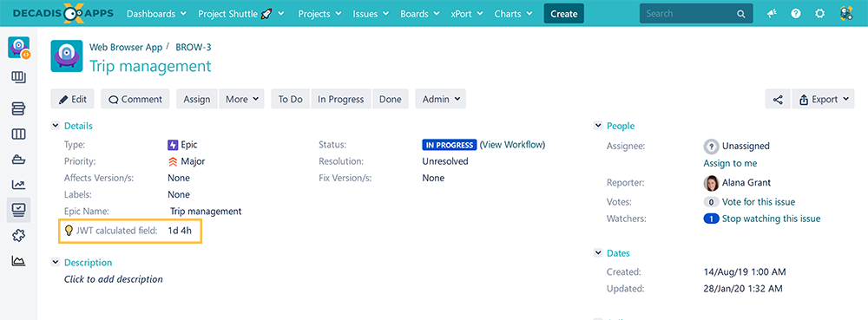Open the releases ship icon
868x320 pixels.
click(19, 160)
